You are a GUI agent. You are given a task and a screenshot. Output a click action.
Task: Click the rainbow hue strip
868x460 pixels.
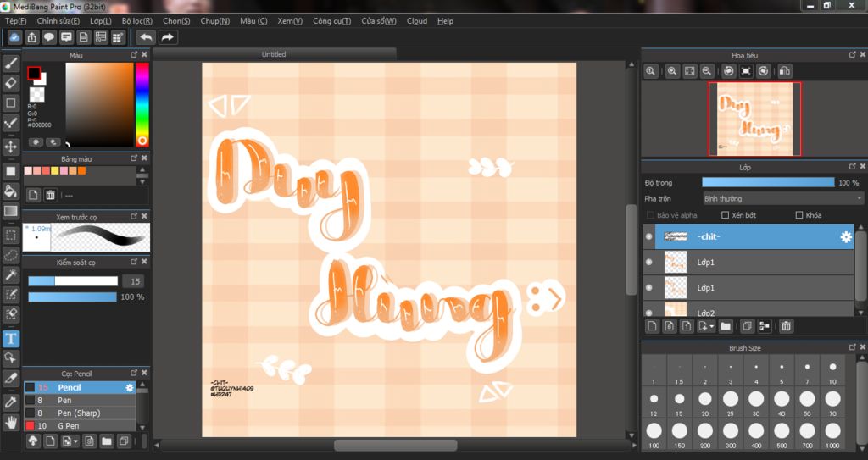[x=142, y=104]
